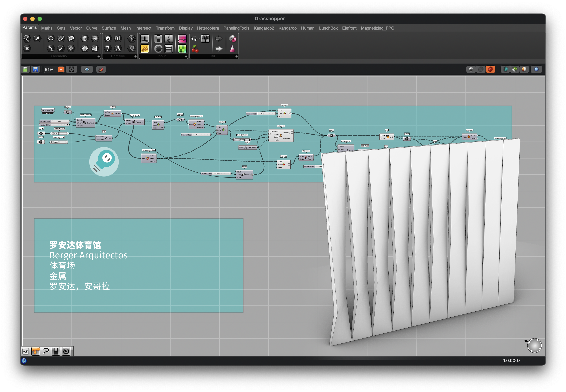Expand the Geometry panel plus arrow

pos(99,56)
